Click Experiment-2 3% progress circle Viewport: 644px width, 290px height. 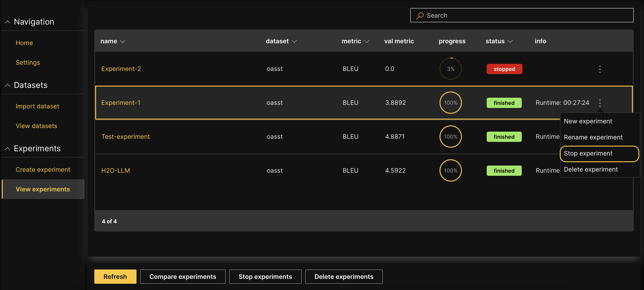(x=450, y=69)
